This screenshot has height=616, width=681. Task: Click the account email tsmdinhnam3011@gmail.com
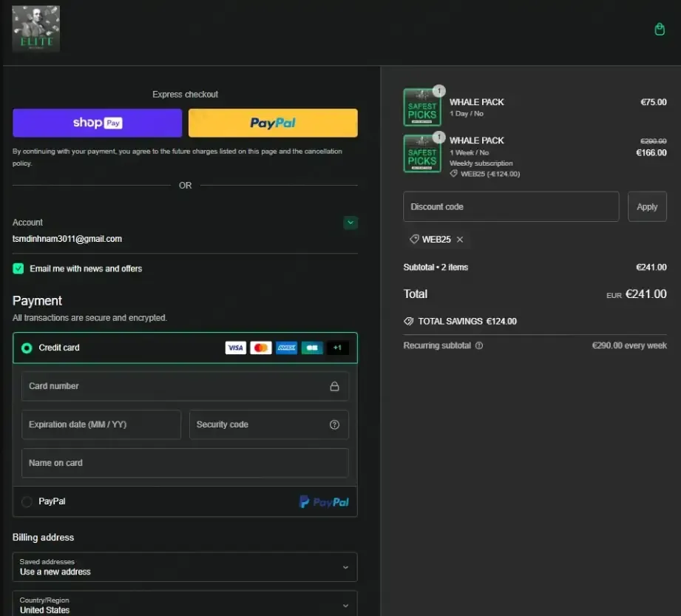point(67,239)
